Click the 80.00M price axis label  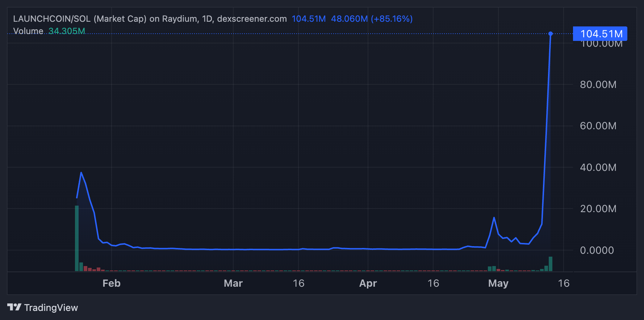(598, 85)
